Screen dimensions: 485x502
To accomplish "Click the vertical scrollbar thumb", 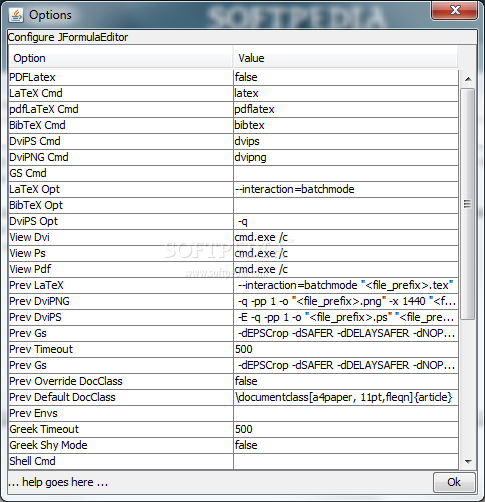I will click(468, 204).
